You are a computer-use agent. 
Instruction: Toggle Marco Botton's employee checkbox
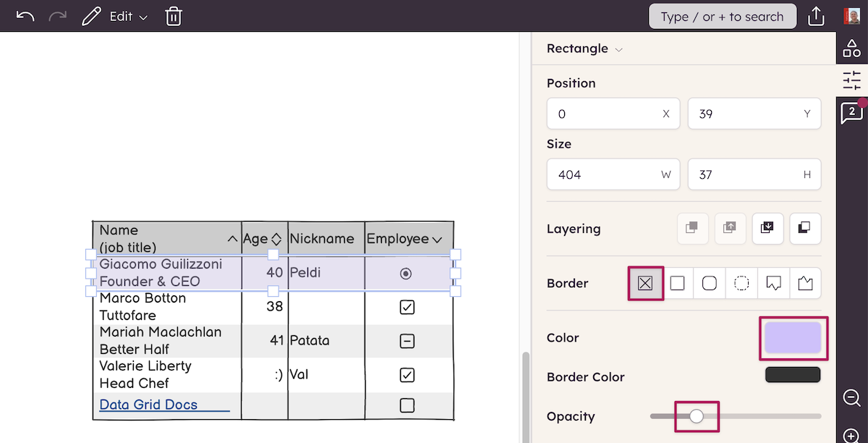point(407,307)
